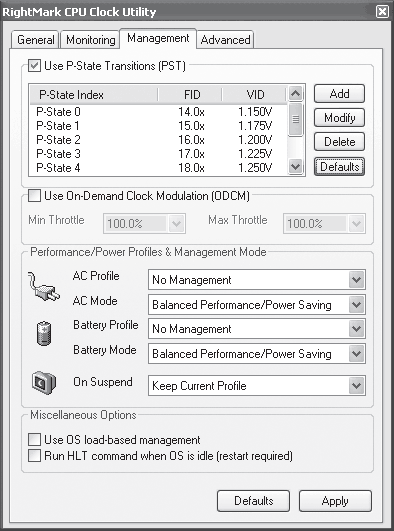Select the Management tab

coord(158,38)
